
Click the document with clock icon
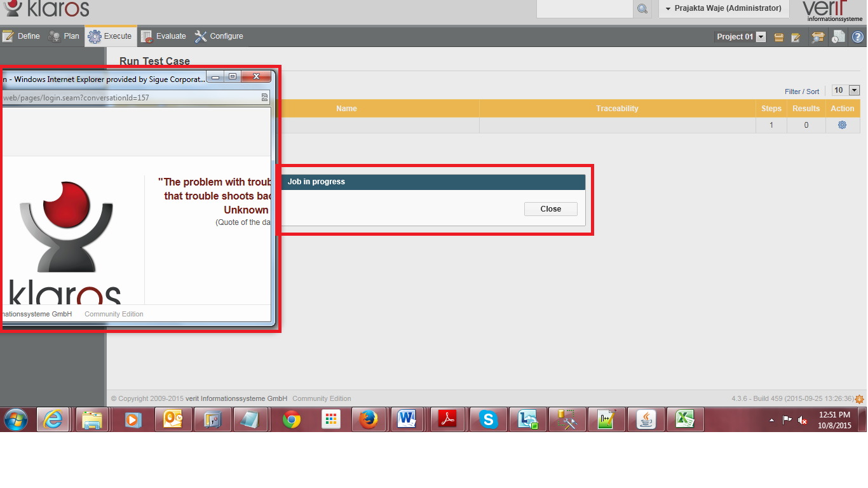point(838,37)
